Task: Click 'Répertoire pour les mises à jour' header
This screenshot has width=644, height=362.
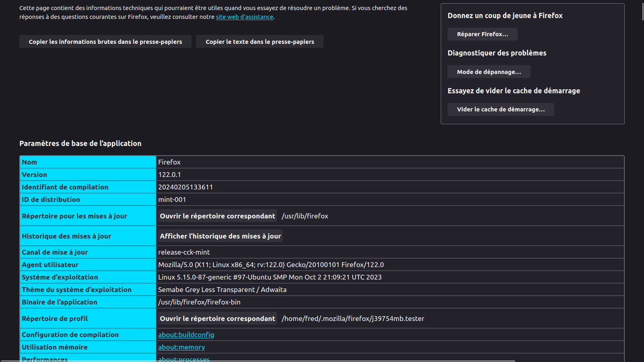Action: (88, 216)
